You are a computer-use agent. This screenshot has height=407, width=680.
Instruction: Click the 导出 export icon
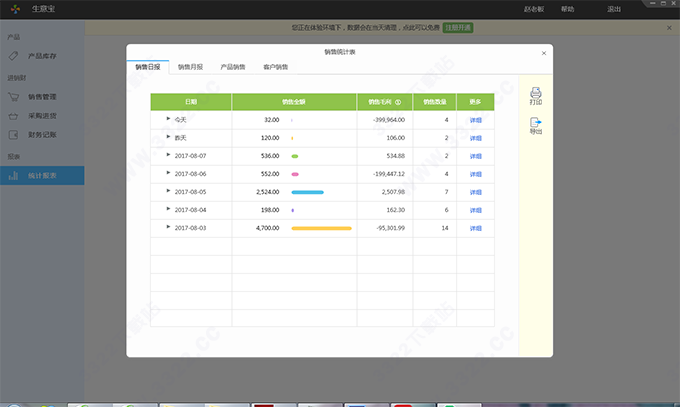pyautogui.click(x=536, y=122)
